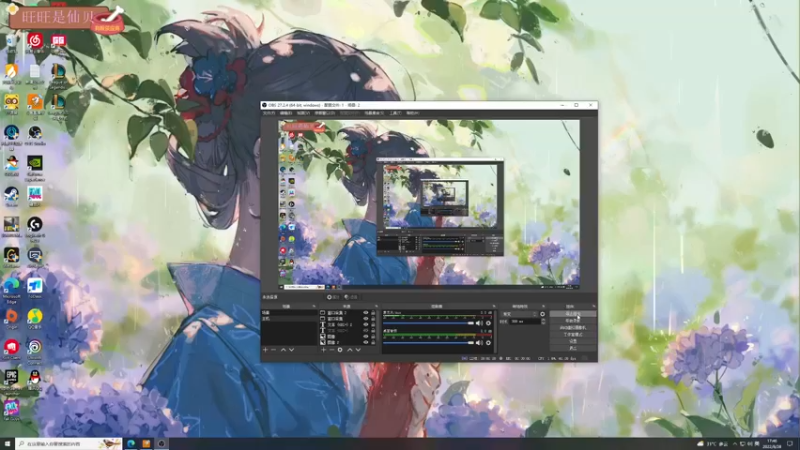Switch to OBS icon in the taskbar
800x450 pixels.
[161, 444]
